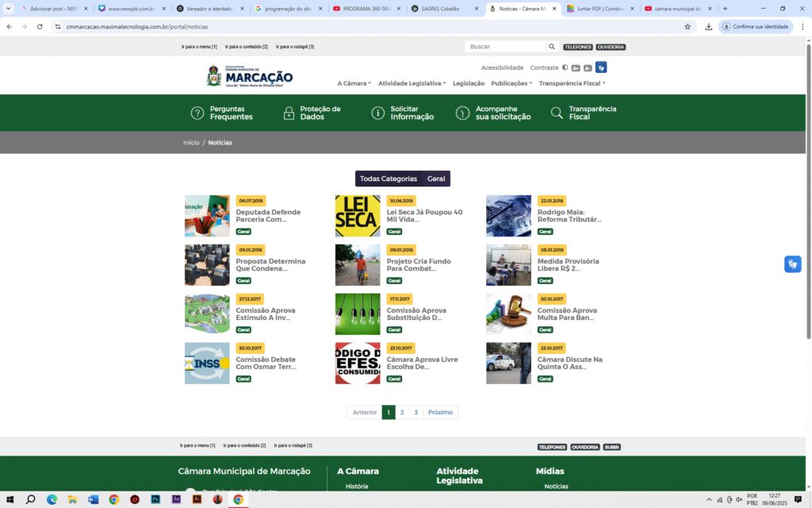Click the Início breadcrumb link

(x=191, y=143)
